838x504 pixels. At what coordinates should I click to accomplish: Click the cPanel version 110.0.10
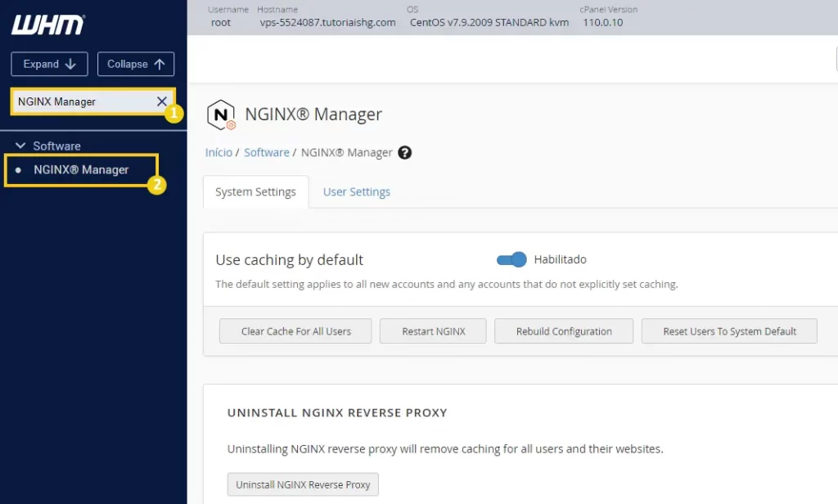(603, 22)
